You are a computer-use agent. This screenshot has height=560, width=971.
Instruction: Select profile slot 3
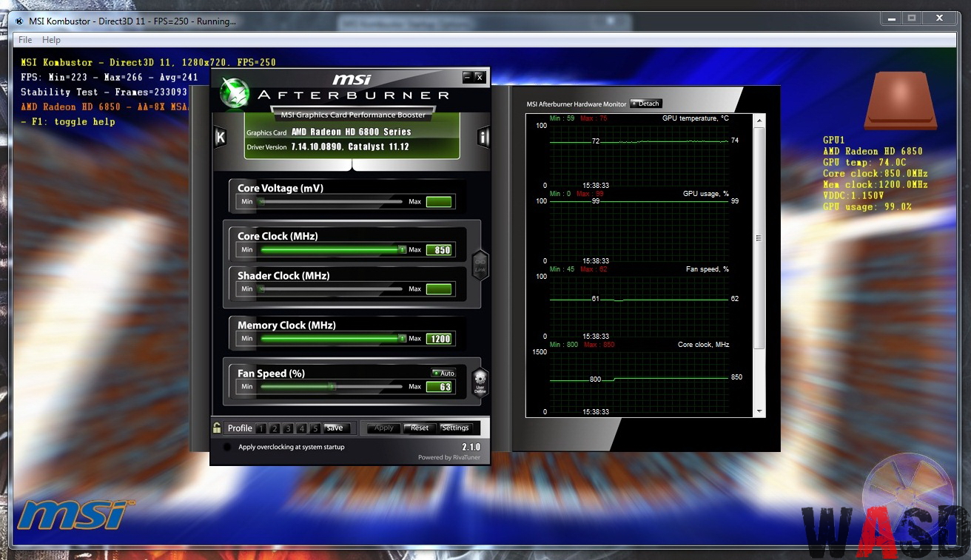pos(287,428)
